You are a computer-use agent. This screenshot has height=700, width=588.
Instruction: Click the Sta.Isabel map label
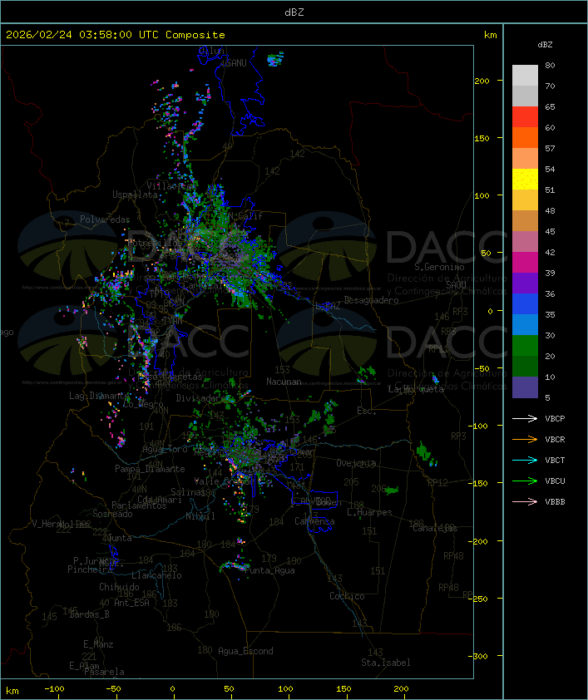coord(386,663)
